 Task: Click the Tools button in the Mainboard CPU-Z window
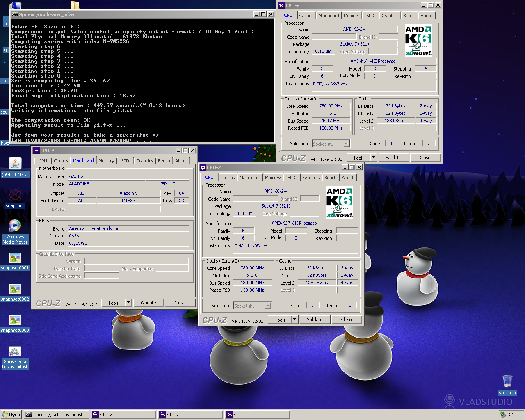114,303
